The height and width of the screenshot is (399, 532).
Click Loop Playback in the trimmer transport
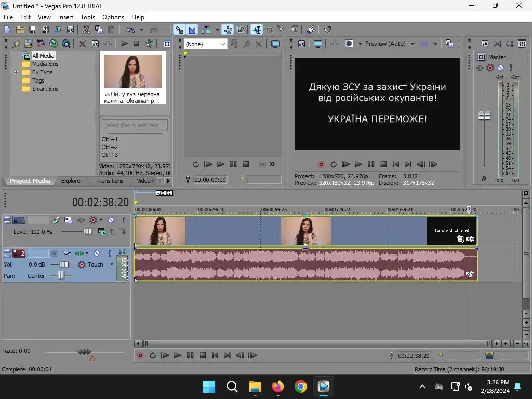click(196, 165)
